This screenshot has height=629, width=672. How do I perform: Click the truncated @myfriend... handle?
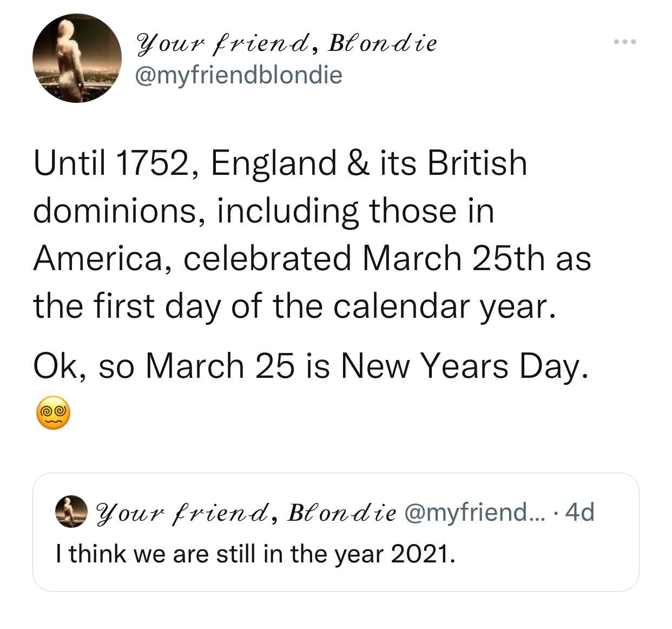tap(476, 512)
